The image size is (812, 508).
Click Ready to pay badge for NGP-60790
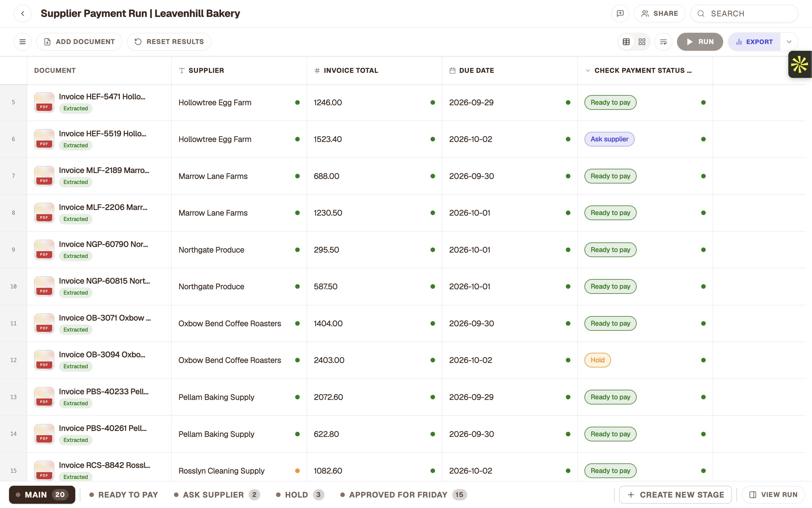[610, 250]
